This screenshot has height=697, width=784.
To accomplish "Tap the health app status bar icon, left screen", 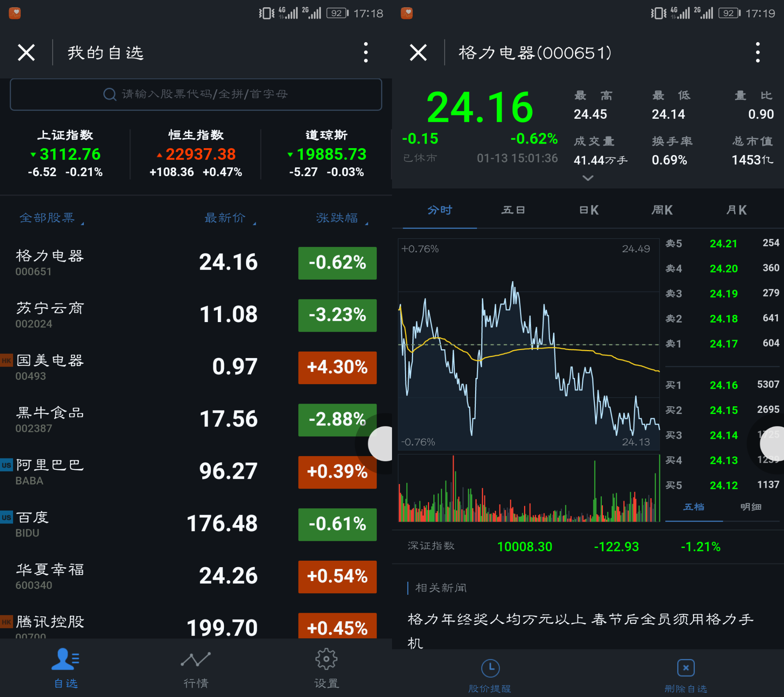I will 15,13.
